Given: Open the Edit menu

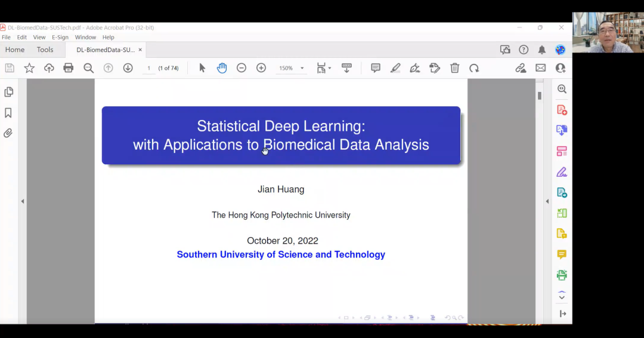Looking at the screenshot, I should (x=22, y=37).
